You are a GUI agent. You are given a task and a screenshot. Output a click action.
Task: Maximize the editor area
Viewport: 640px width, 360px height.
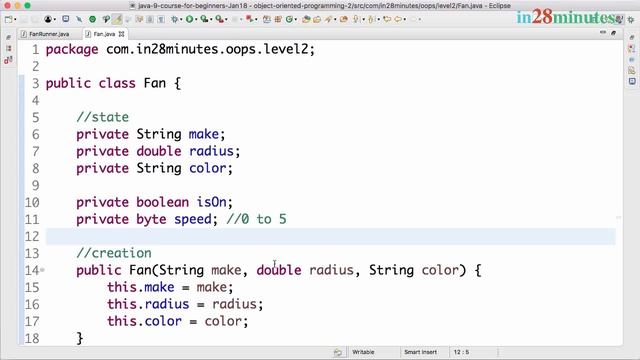[613, 33]
